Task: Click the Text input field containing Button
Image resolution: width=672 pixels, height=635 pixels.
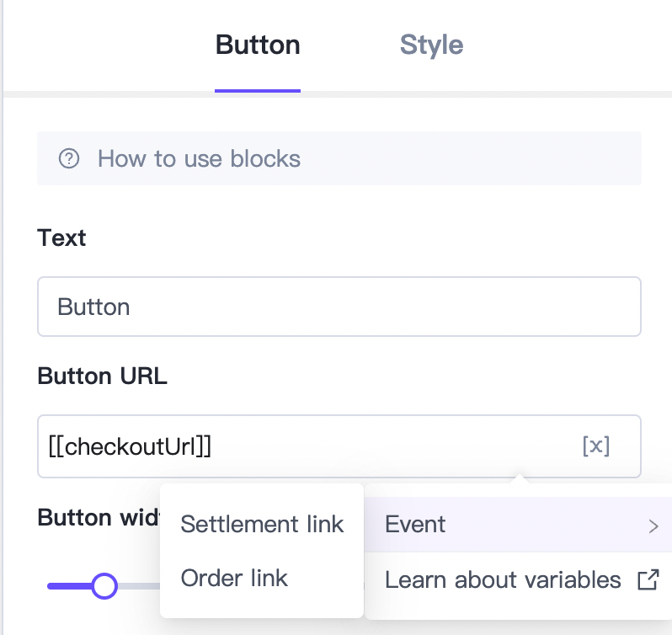Action: [x=339, y=307]
